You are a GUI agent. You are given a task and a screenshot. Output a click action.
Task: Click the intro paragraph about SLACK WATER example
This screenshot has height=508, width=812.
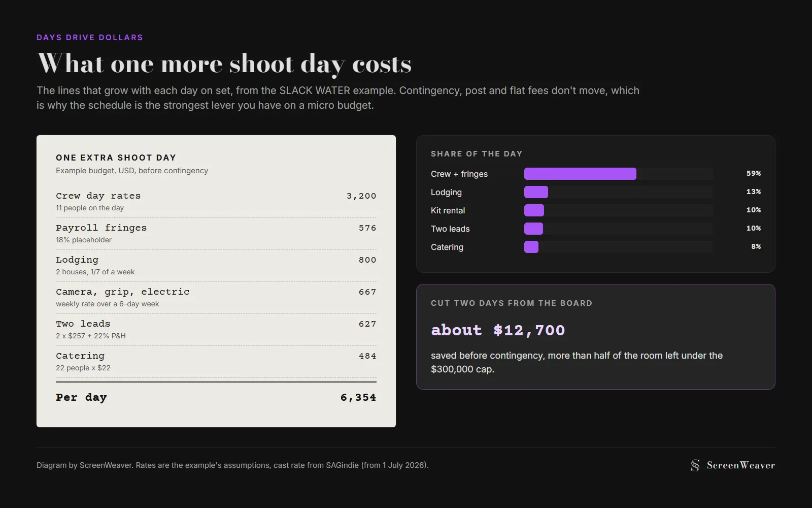338,98
